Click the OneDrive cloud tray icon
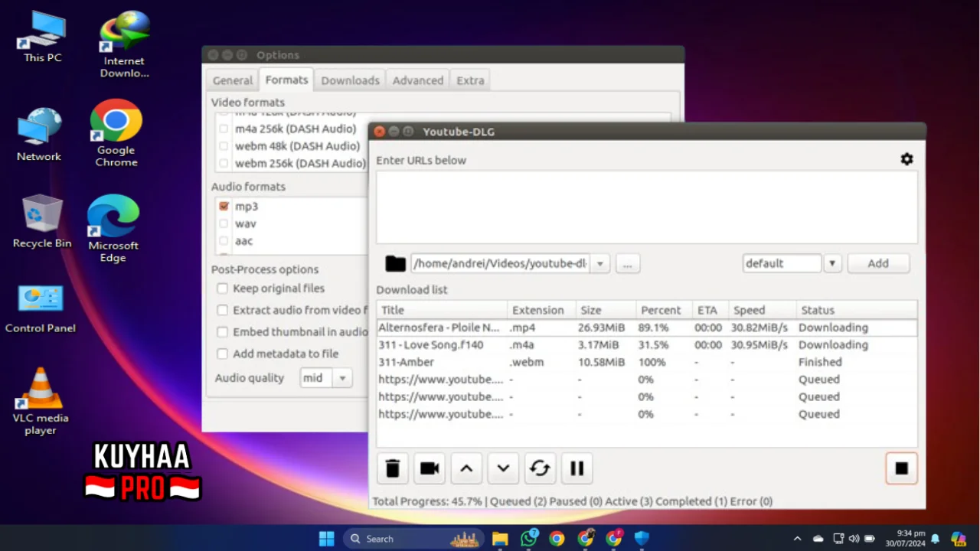 818,539
